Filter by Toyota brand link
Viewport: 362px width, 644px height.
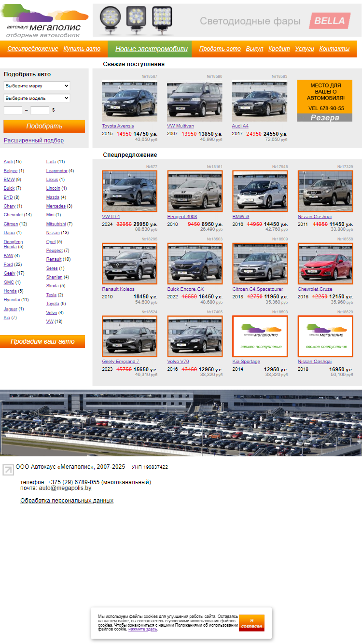(53, 304)
